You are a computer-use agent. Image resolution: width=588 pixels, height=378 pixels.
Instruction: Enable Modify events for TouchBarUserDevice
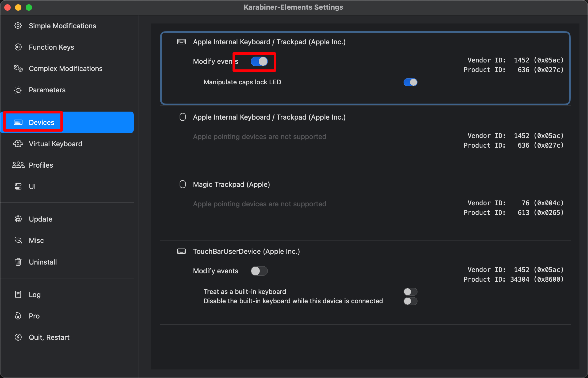[259, 271]
